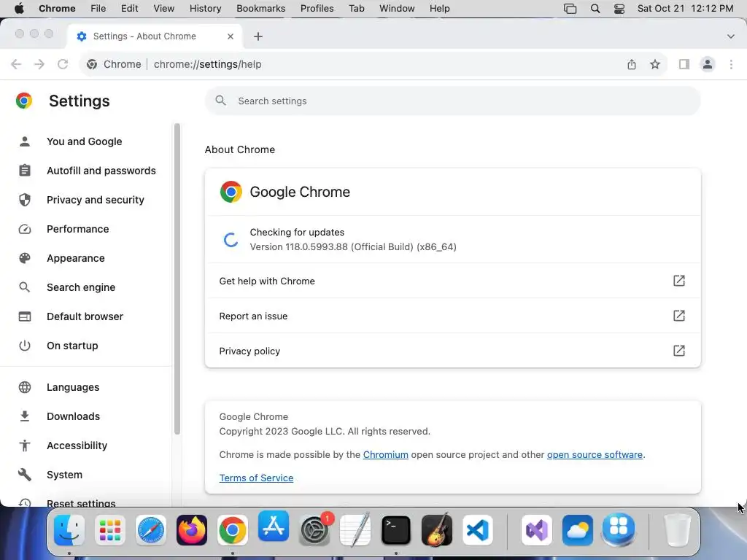Open Terminal from the Dock

(396, 530)
